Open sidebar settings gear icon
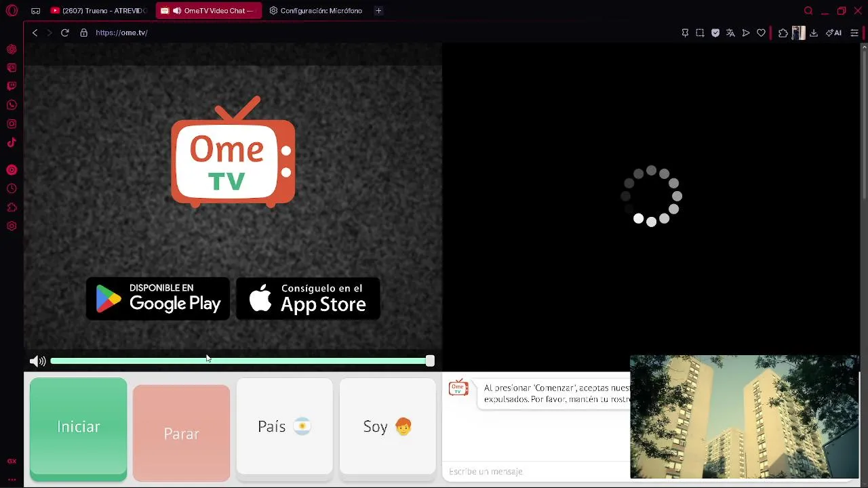The image size is (868, 488). (12, 226)
